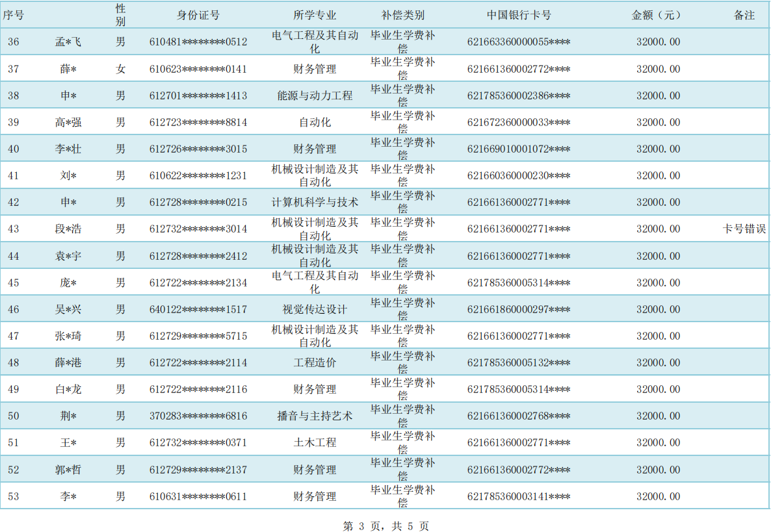Select the 备注 column header
Screen dimensions: 771x532
(744, 15)
